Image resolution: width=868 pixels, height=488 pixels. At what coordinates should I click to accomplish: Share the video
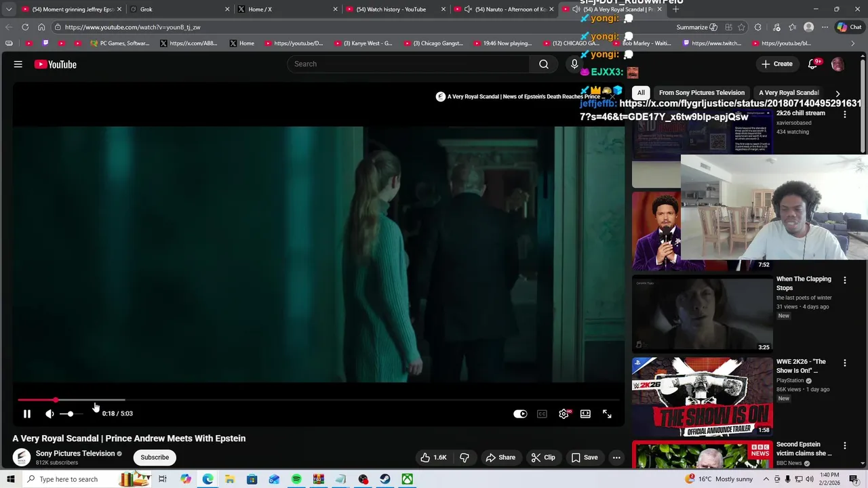[x=500, y=457]
